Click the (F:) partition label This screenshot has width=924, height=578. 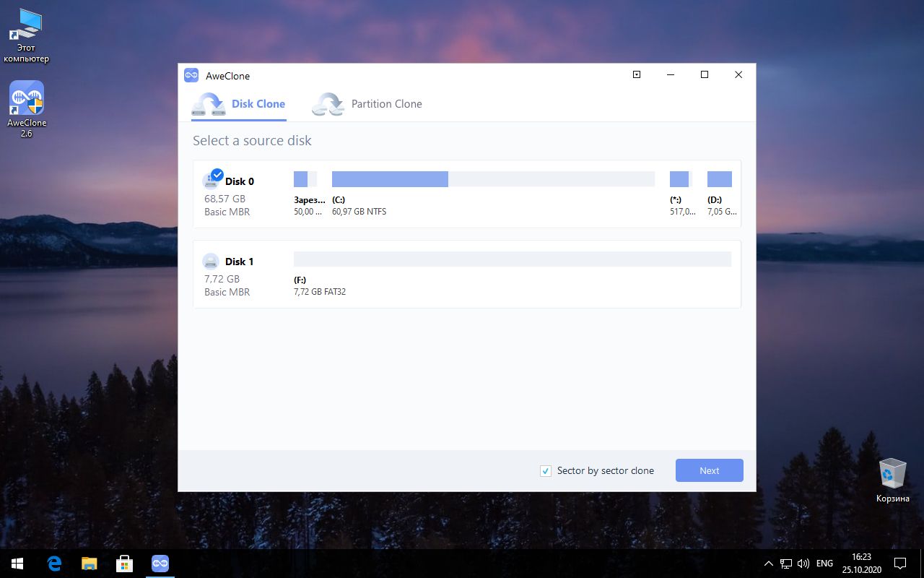(300, 280)
